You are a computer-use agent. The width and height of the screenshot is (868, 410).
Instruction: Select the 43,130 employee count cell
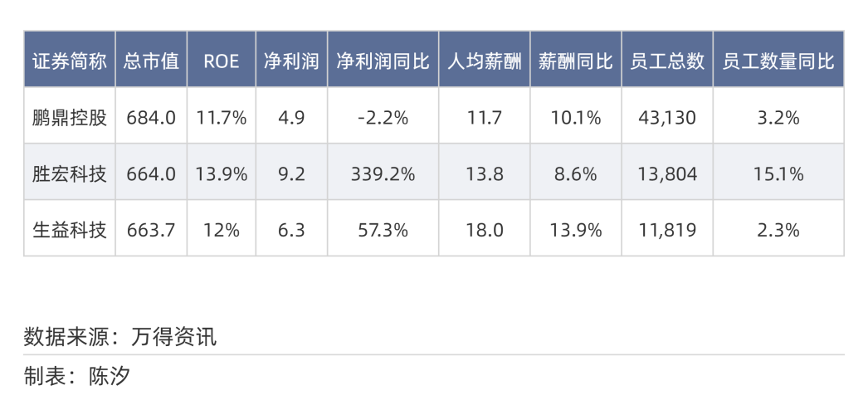(x=667, y=118)
